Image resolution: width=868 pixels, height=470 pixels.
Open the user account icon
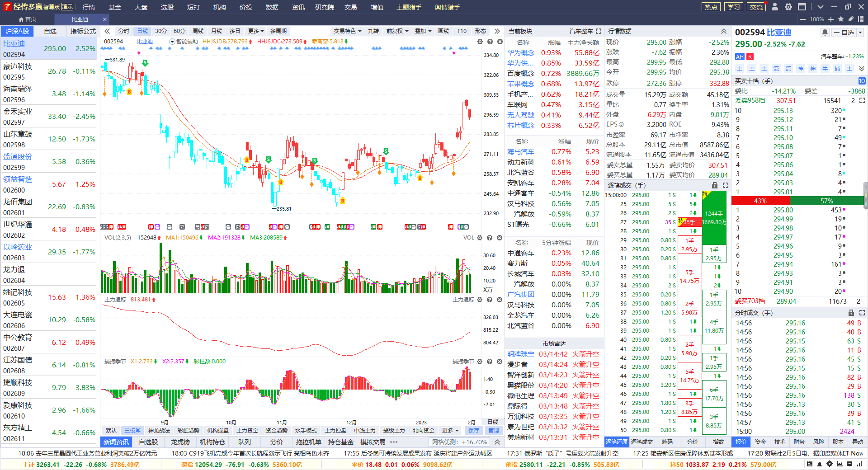pos(775,7)
